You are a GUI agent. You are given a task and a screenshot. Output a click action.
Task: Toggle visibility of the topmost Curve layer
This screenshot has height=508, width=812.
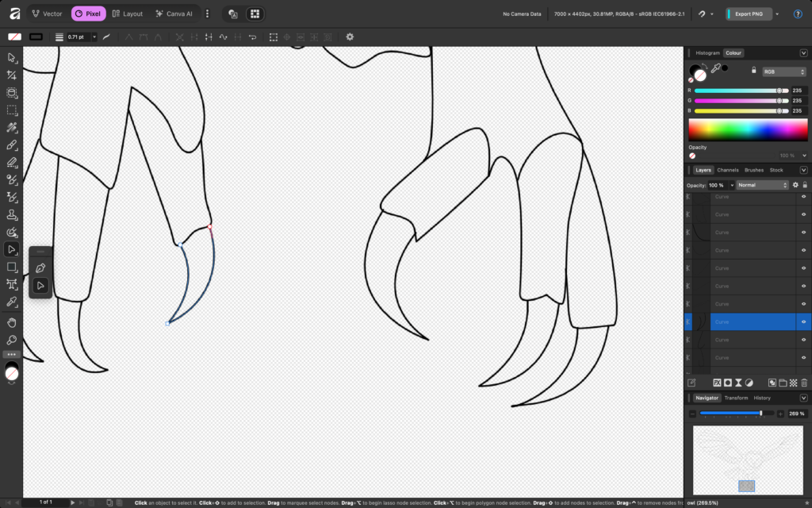(803, 196)
